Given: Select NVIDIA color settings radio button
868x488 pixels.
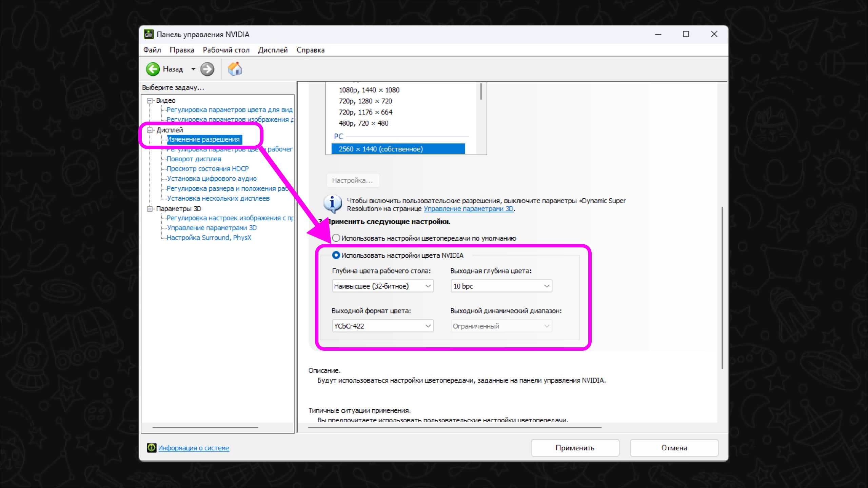Looking at the screenshot, I should (336, 255).
